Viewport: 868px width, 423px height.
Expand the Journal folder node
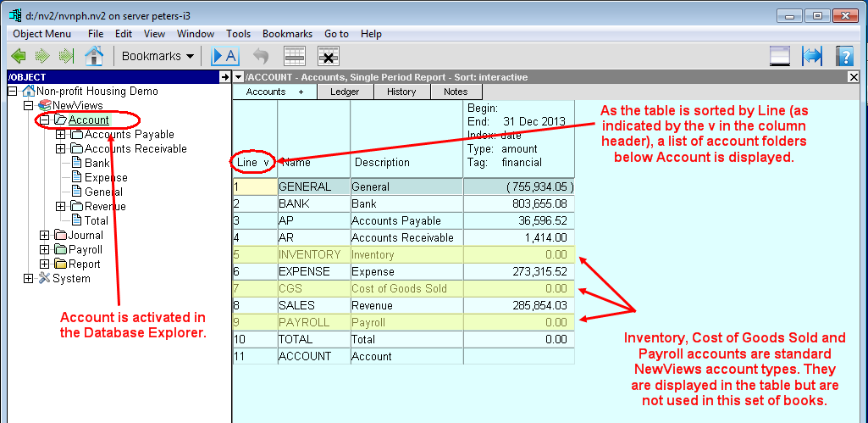coord(45,236)
